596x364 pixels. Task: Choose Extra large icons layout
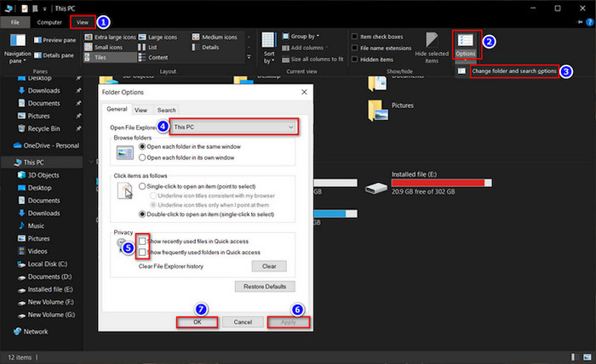[110, 37]
